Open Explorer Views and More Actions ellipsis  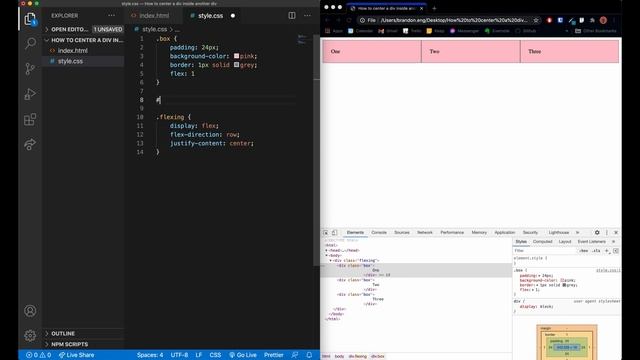pos(111,16)
